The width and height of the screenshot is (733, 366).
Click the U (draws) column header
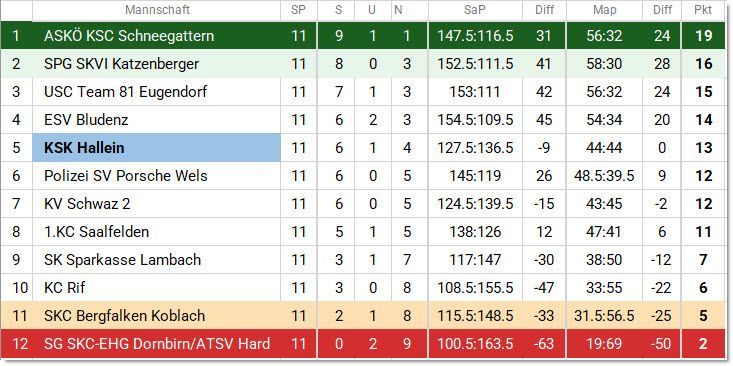(372, 10)
